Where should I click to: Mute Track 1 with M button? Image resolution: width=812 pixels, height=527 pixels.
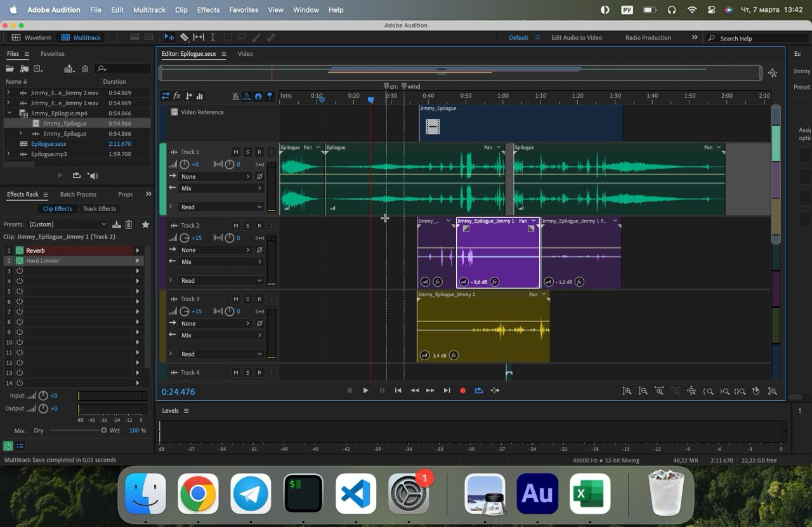(x=236, y=152)
